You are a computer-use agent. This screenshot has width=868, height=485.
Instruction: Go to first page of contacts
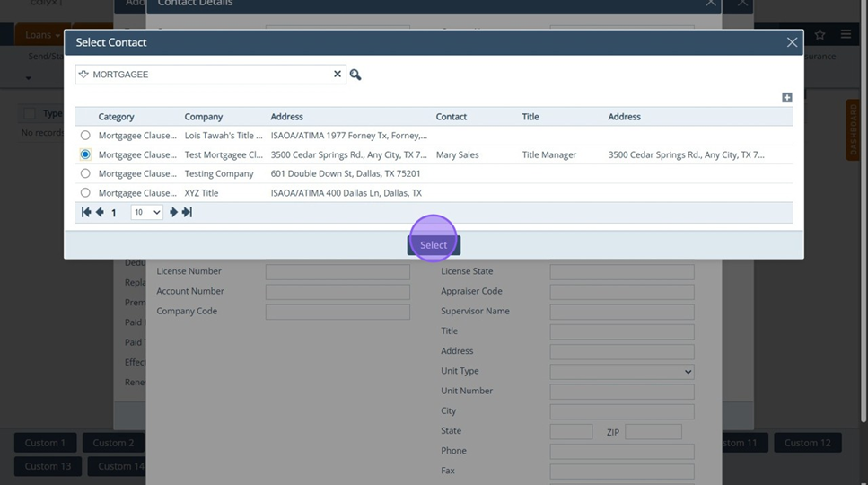click(x=86, y=213)
